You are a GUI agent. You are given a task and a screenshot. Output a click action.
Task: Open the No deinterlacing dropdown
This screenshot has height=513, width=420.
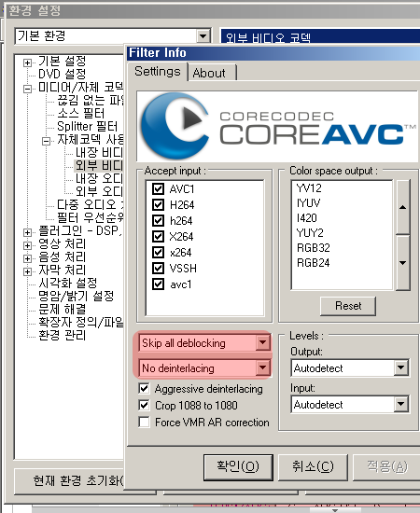pos(263,367)
